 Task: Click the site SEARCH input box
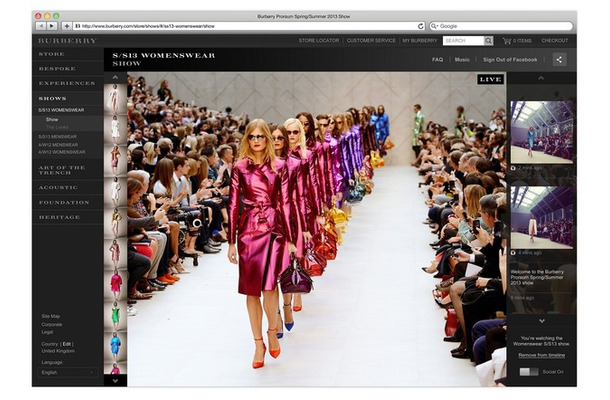(x=463, y=40)
